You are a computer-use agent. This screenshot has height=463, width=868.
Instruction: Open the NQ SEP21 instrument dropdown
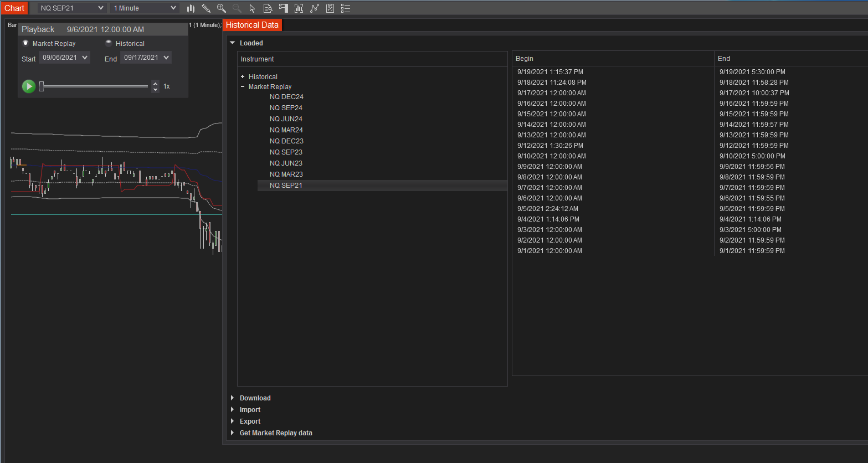[72, 8]
